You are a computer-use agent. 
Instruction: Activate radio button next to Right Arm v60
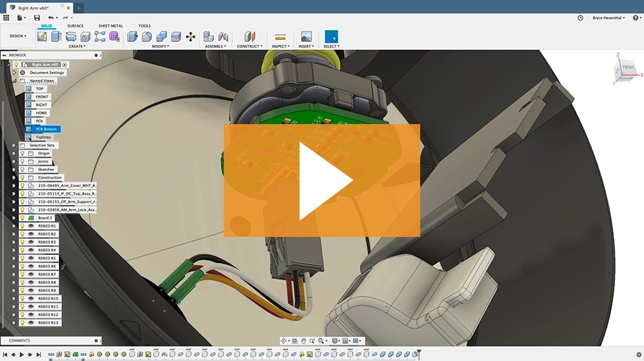65,64
